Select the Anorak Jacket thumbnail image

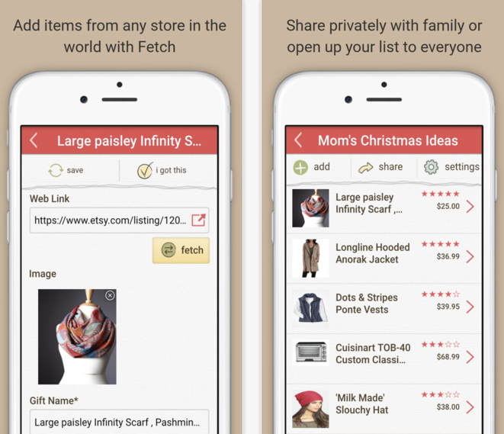click(x=310, y=258)
